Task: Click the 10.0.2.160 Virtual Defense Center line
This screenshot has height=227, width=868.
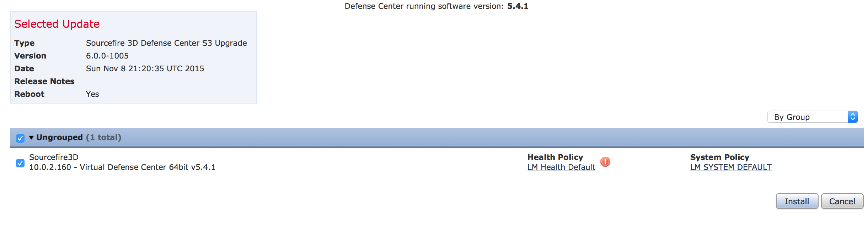Action: (x=122, y=167)
